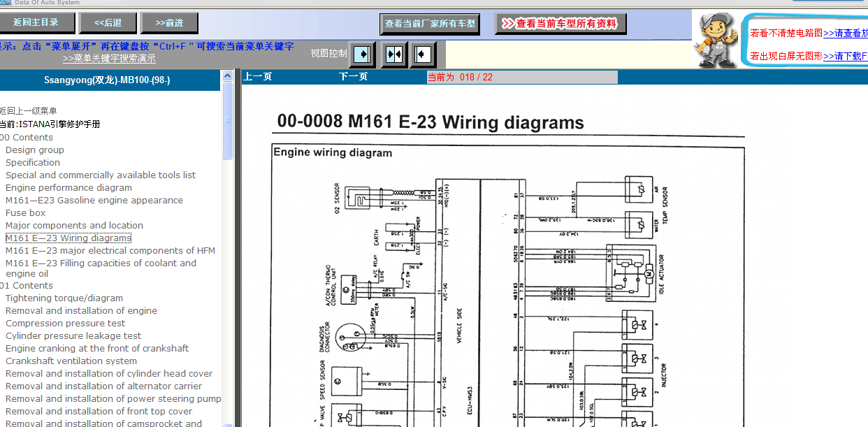This screenshot has width=868, height=427.
Task: Open Compression pressure test entry
Action: tap(66, 324)
